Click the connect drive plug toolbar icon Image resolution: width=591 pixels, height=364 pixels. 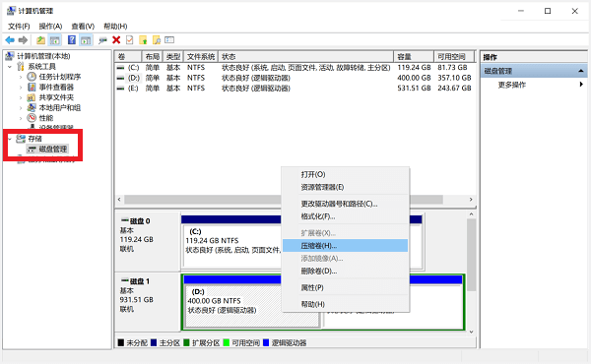102,40
